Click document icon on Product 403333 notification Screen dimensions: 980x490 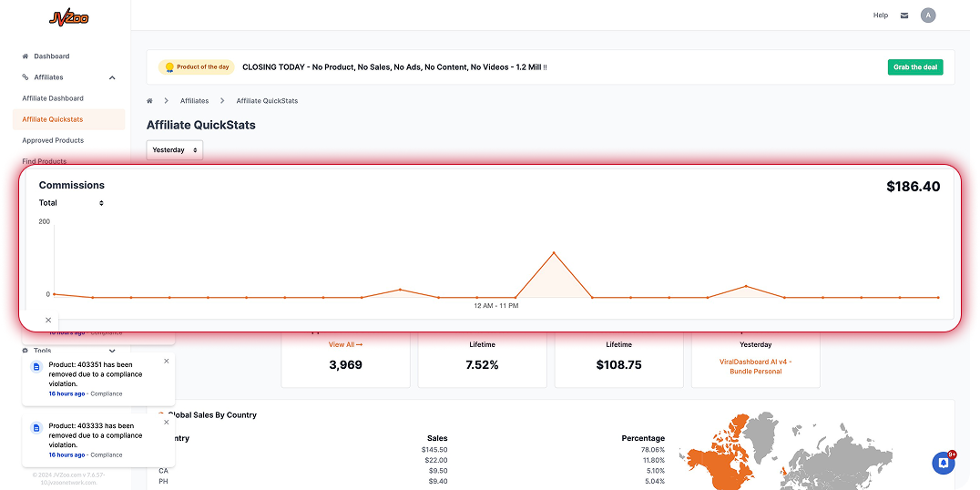pyautogui.click(x=36, y=427)
